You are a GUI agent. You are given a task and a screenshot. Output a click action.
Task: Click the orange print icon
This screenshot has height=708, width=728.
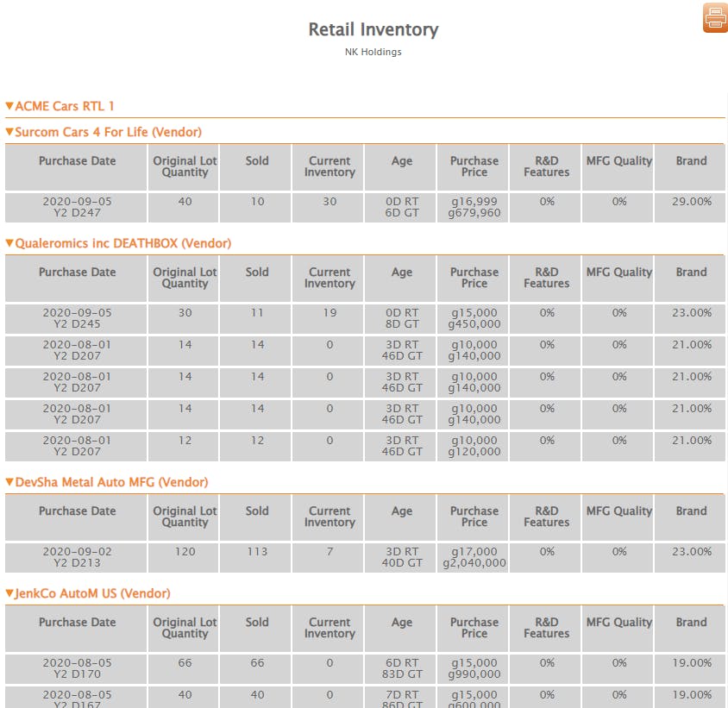(x=715, y=17)
